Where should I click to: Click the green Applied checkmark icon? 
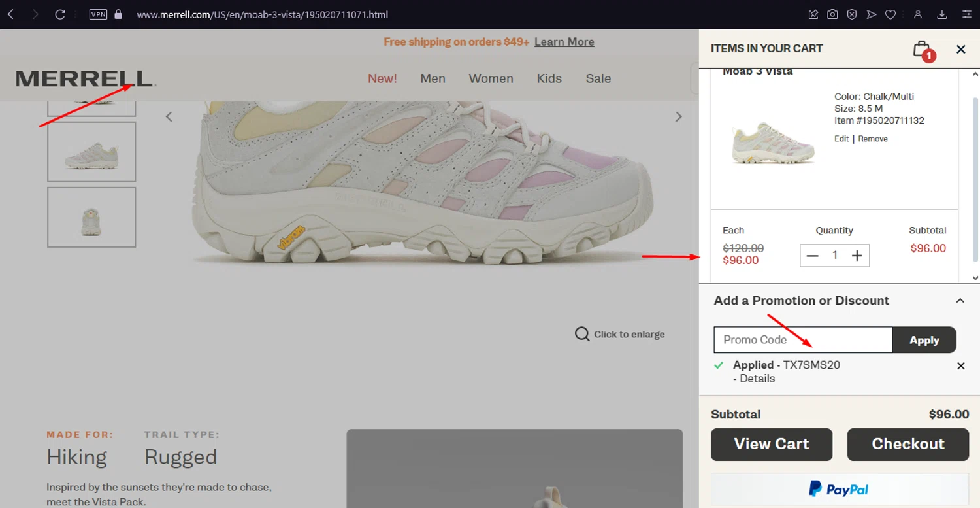[719, 365]
